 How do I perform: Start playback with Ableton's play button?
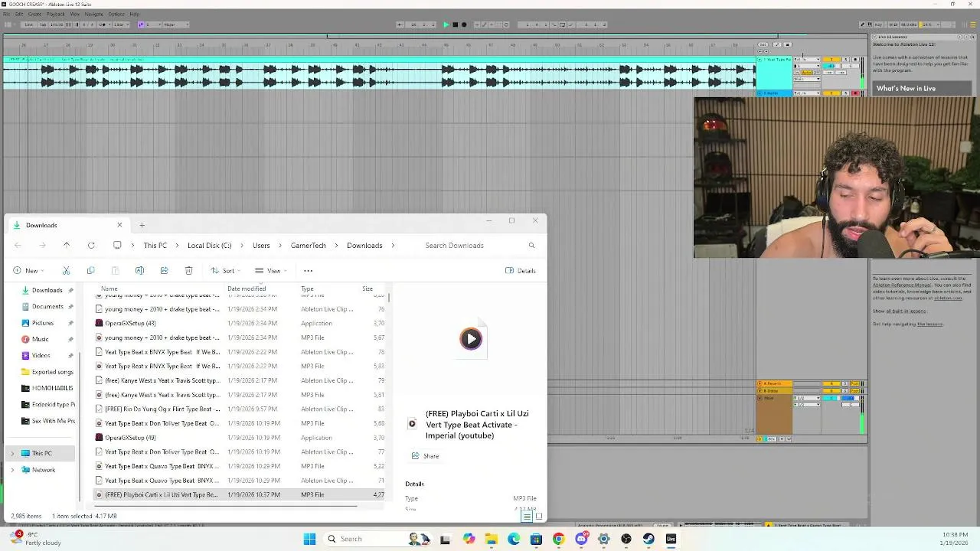coord(446,24)
